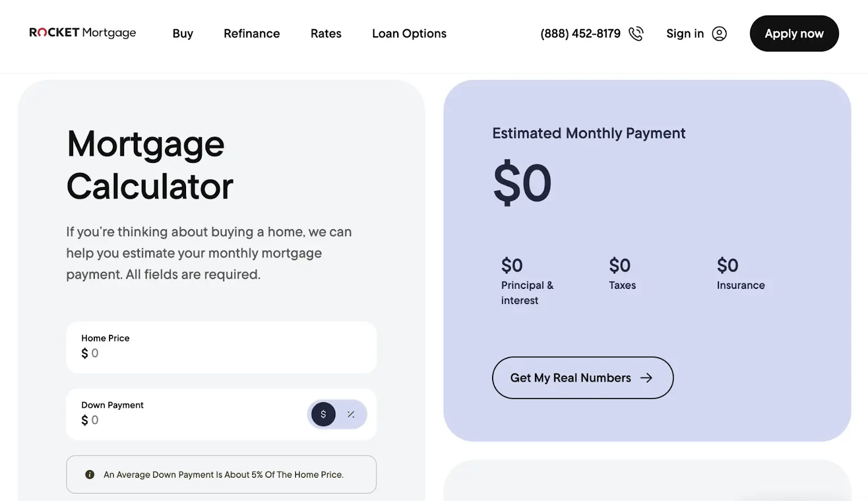Click the phone call icon in header
Image resolution: width=868 pixels, height=501 pixels.
(636, 33)
